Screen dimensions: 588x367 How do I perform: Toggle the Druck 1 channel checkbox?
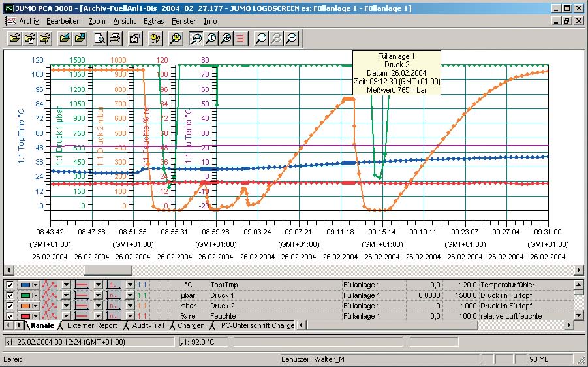click(10, 295)
